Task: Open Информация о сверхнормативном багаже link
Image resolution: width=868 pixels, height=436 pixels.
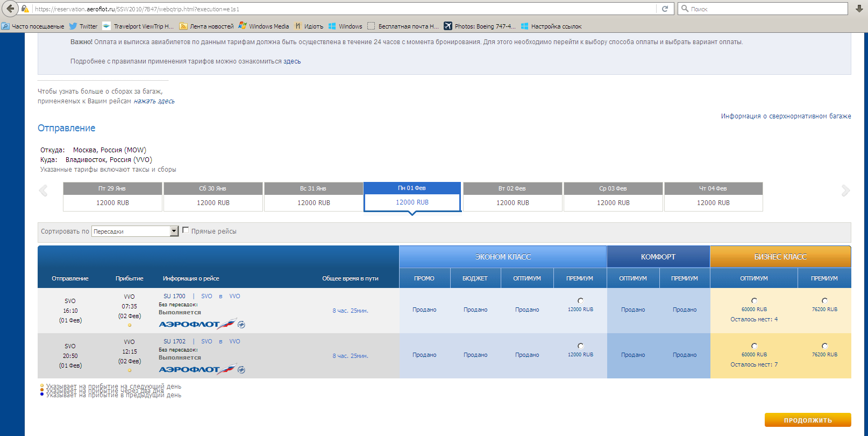Action: 786,116
